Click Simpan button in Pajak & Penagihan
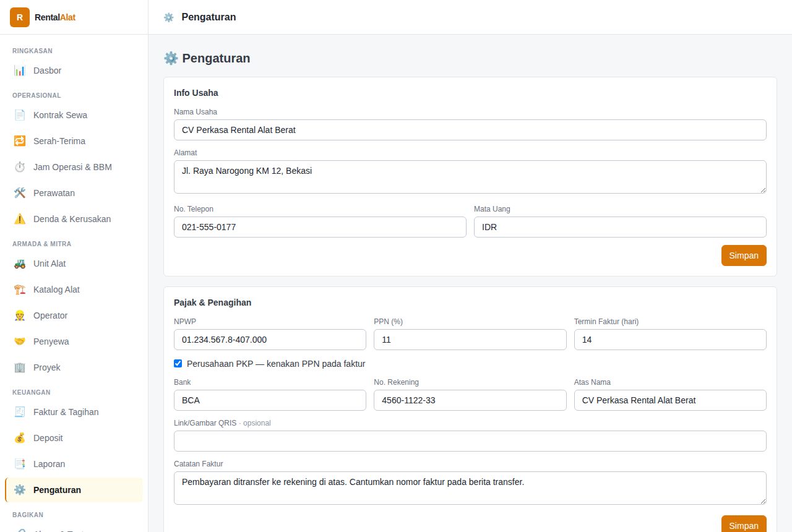Screen dimensions: 792x532 744,524
